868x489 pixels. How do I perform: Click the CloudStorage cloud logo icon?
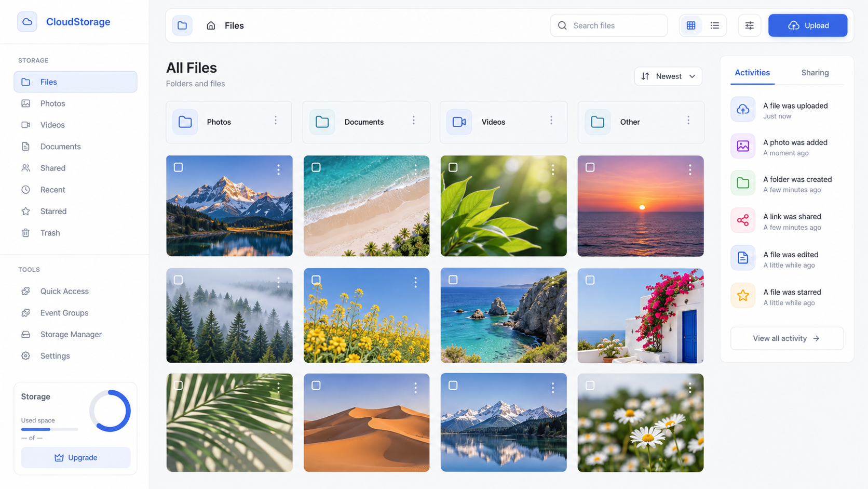[x=27, y=22]
